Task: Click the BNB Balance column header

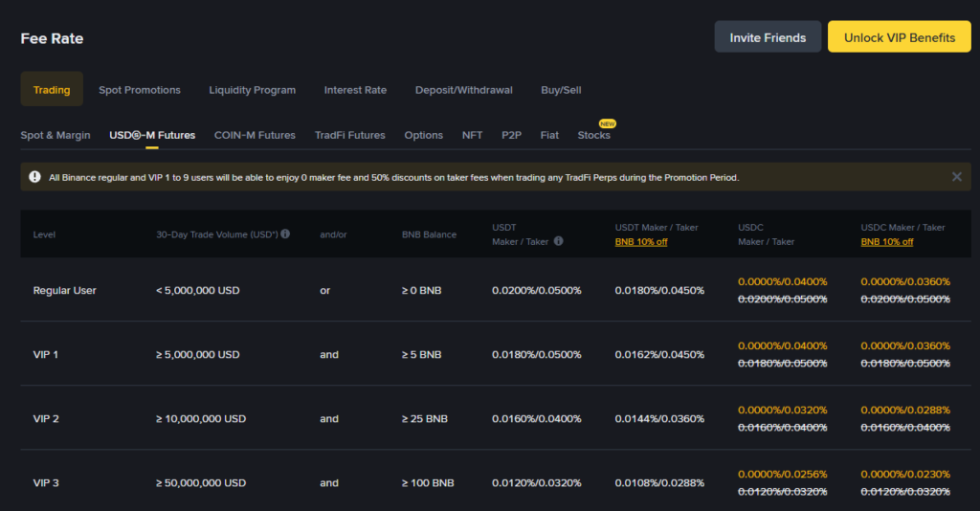Action: click(430, 234)
